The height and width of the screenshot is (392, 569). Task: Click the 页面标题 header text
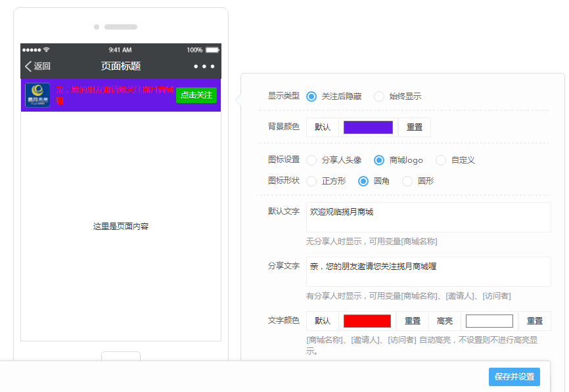coord(121,66)
